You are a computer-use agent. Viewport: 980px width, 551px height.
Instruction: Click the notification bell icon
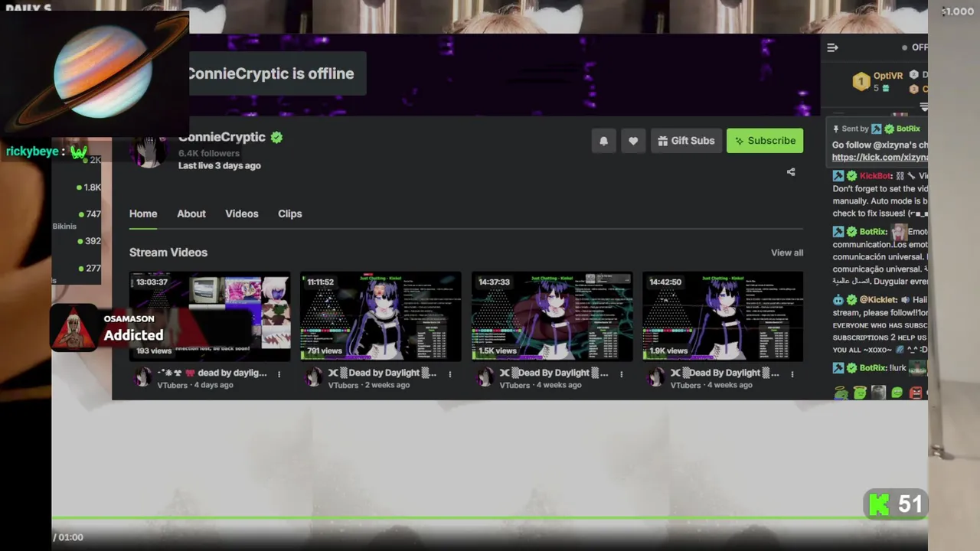603,141
